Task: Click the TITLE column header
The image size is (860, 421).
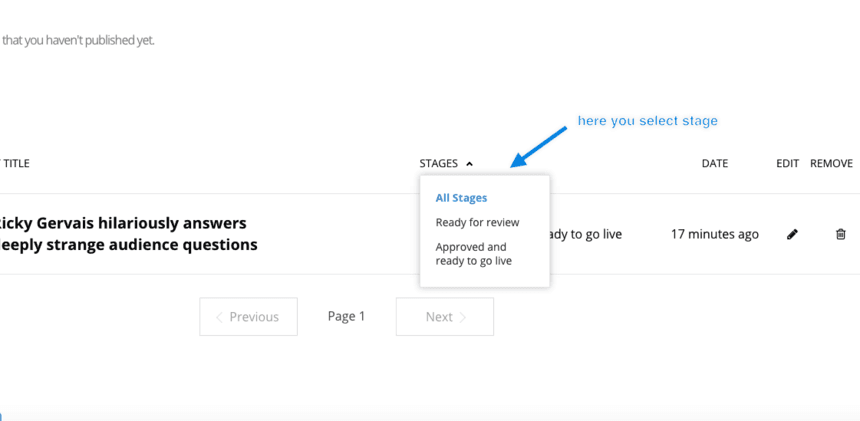Action: tap(16, 163)
